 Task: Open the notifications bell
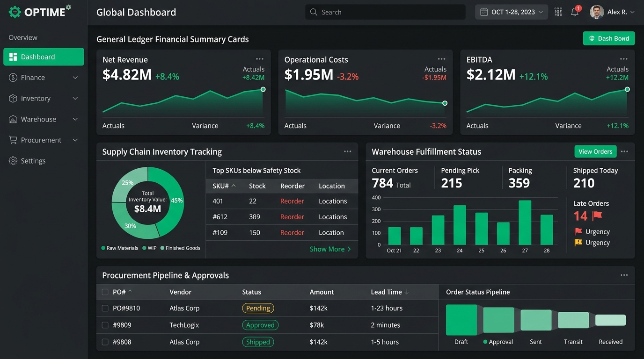(x=575, y=12)
